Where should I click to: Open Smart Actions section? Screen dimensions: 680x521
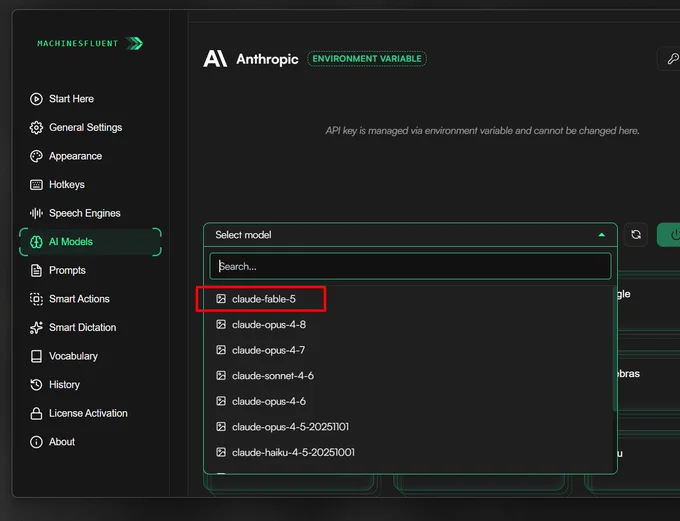pos(90,299)
